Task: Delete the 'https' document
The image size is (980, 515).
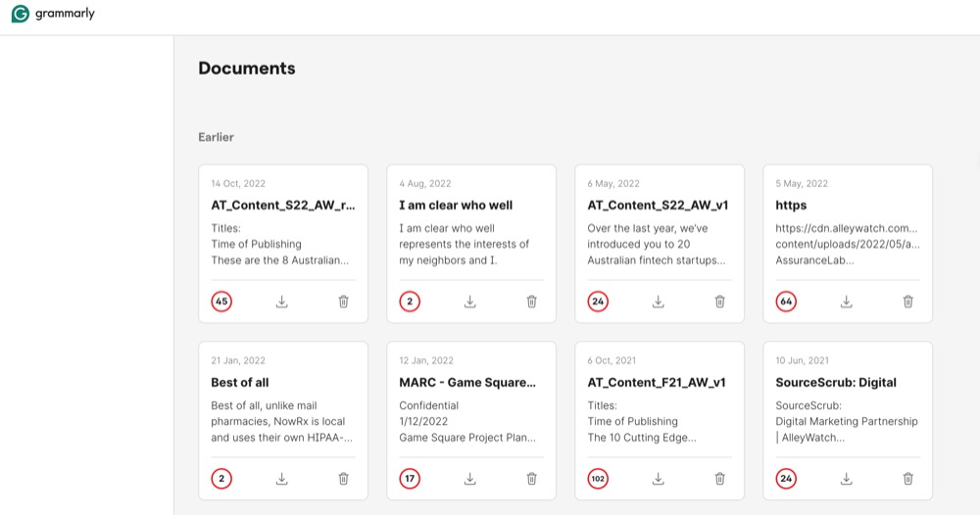Action: point(907,302)
